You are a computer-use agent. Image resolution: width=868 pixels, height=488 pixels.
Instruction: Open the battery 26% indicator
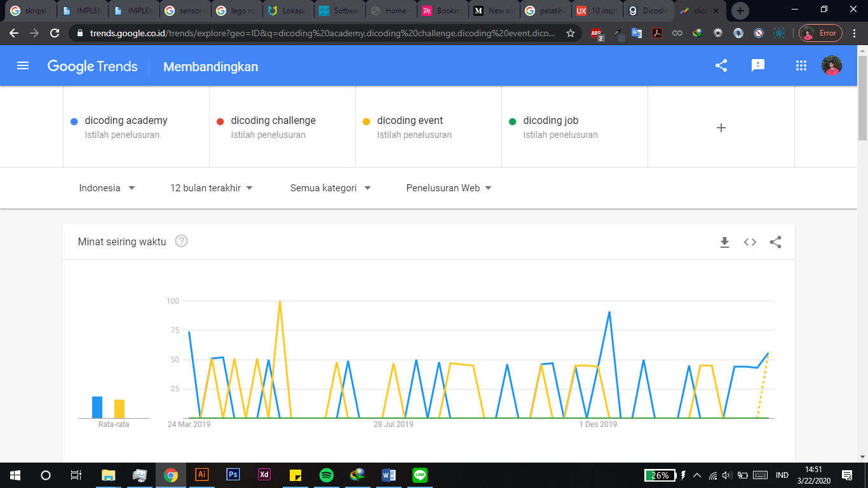pos(660,475)
